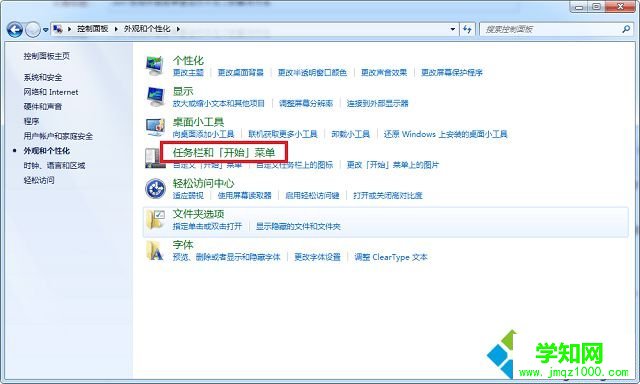Open 用户帐户和家庭安全 in sidebar
This screenshot has height=384, width=640.
click(58, 136)
